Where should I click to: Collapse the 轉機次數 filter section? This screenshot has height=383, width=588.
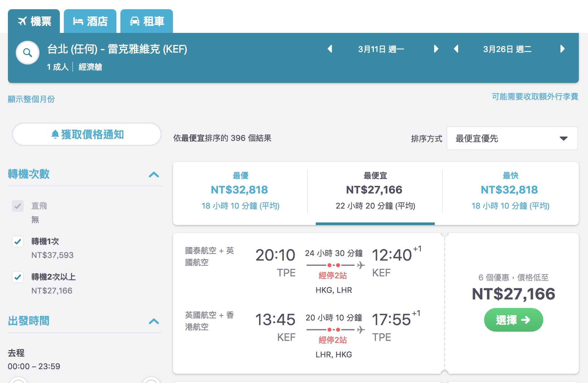pos(154,174)
